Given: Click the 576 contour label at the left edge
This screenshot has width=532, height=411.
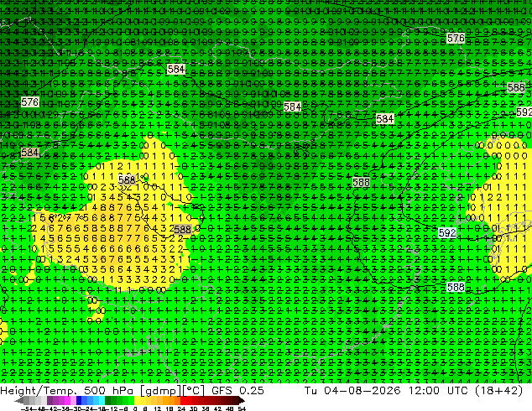Looking at the screenshot, I should pyautogui.click(x=30, y=101).
